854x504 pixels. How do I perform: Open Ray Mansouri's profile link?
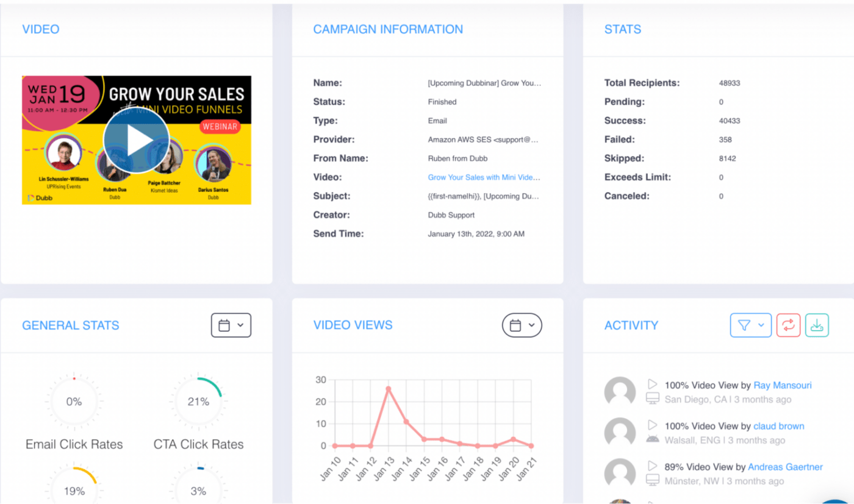tap(783, 385)
